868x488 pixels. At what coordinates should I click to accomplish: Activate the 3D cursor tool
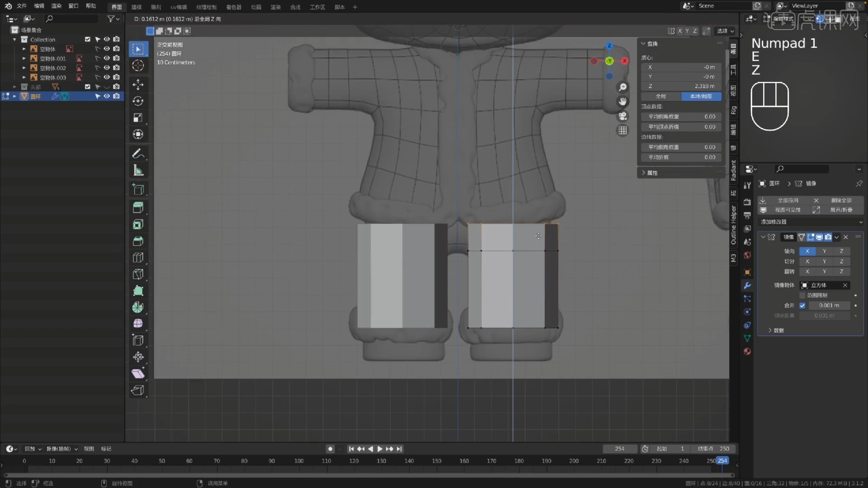coord(138,66)
